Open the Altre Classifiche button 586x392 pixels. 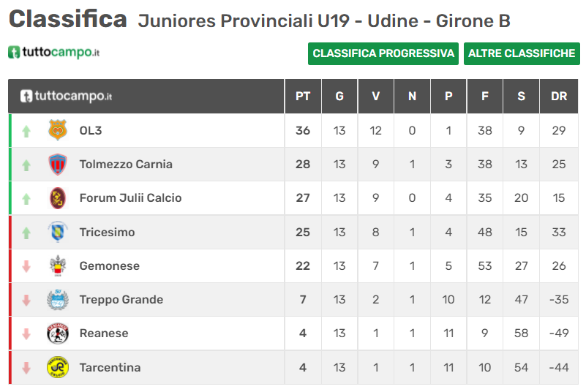pos(522,53)
